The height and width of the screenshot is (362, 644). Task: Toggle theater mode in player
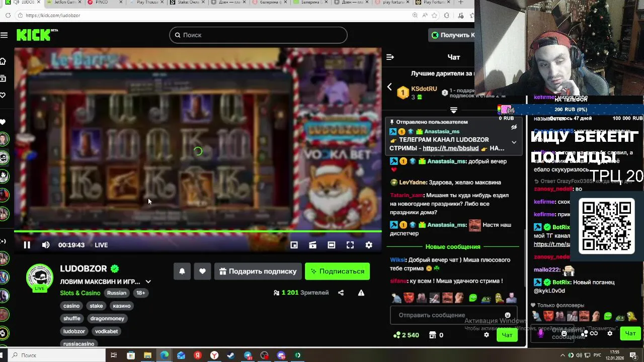tap(331, 245)
